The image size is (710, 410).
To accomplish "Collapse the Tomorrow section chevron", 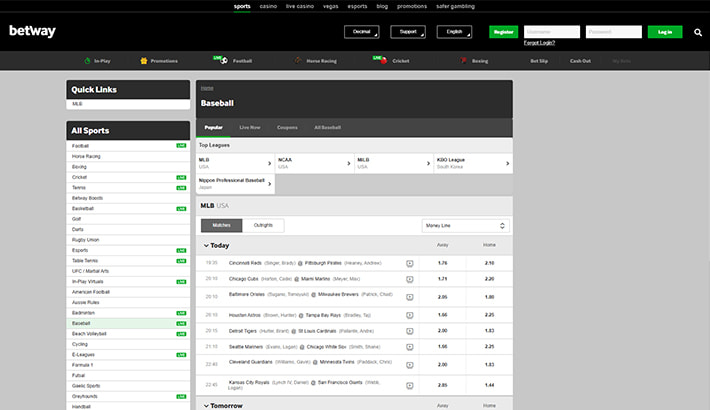I will (x=206, y=406).
